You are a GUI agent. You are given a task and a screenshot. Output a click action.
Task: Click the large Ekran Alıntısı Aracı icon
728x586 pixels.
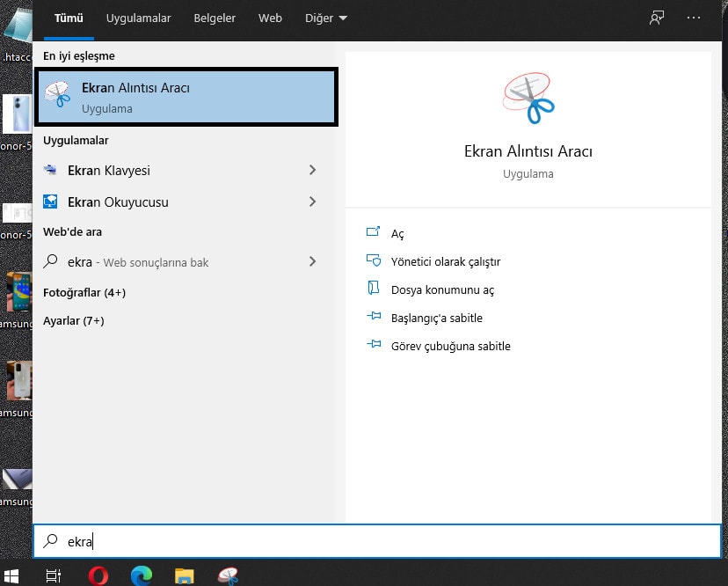pyautogui.click(x=528, y=99)
